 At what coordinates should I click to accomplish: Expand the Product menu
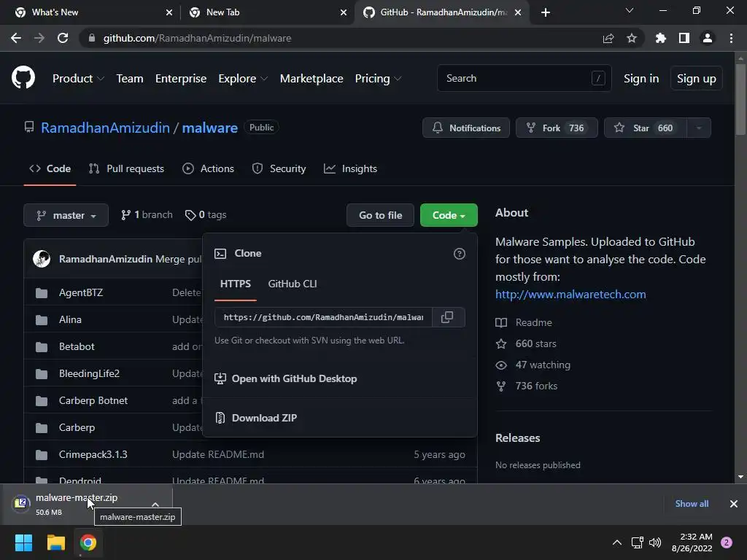(78, 79)
